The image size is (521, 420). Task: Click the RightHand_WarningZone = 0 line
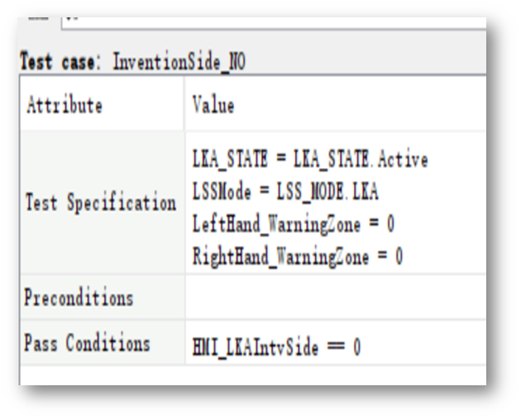click(x=296, y=256)
